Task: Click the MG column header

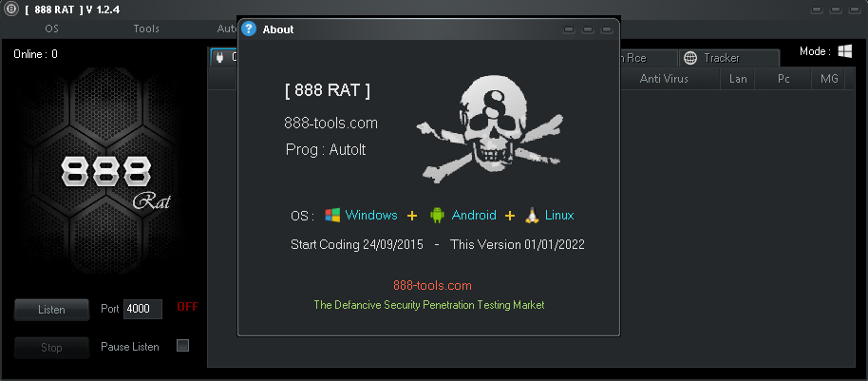Action: tap(829, 79)
